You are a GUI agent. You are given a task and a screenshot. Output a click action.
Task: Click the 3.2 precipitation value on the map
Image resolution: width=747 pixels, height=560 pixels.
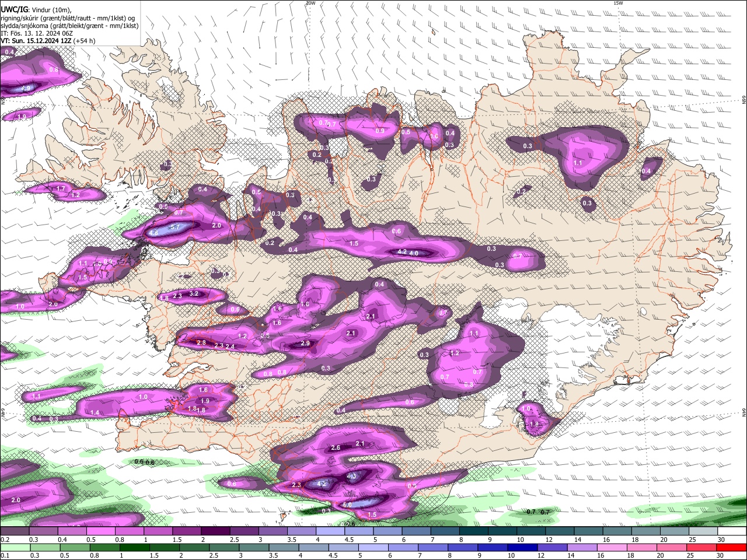tap(194, 293)
